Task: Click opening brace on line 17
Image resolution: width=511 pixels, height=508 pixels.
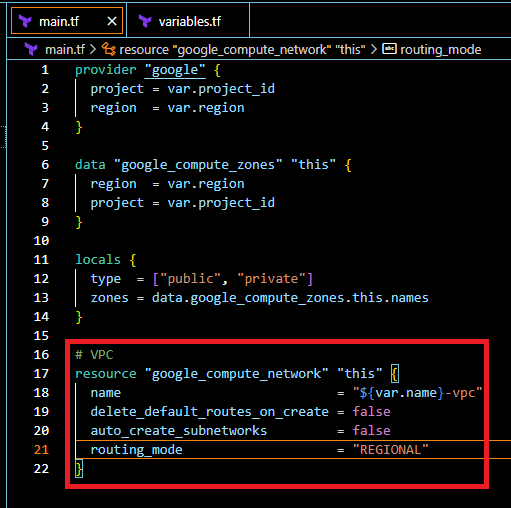Action: (395, 374)
